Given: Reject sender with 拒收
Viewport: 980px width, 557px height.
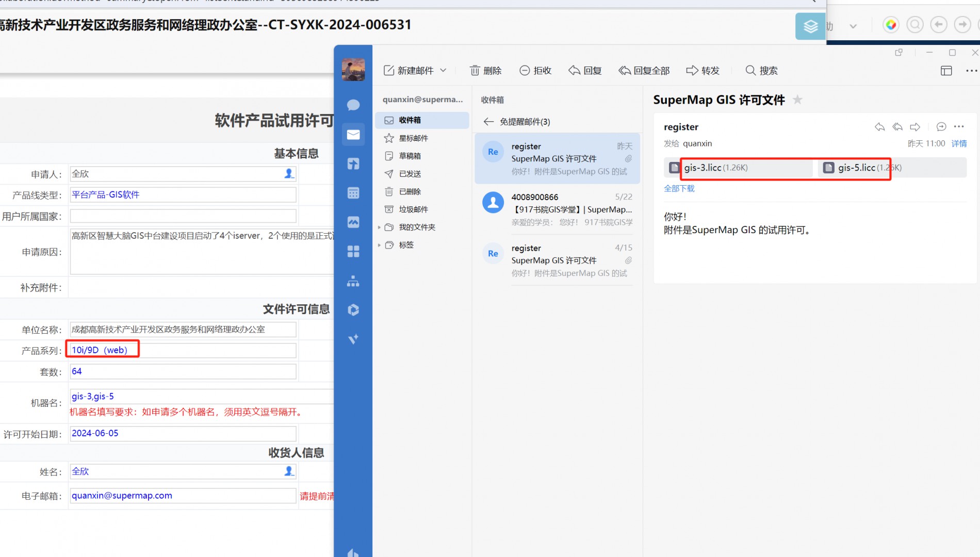Looking at the screenshot, I should click(x=535, y=71).
